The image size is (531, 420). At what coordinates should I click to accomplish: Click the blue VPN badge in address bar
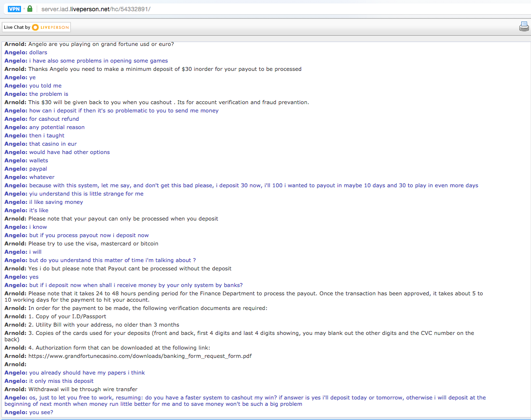click(x=14, y=9)
